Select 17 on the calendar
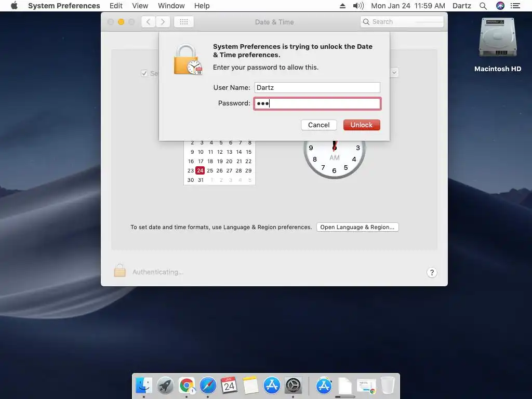The image size is (532, 399). tap(201, 161)
